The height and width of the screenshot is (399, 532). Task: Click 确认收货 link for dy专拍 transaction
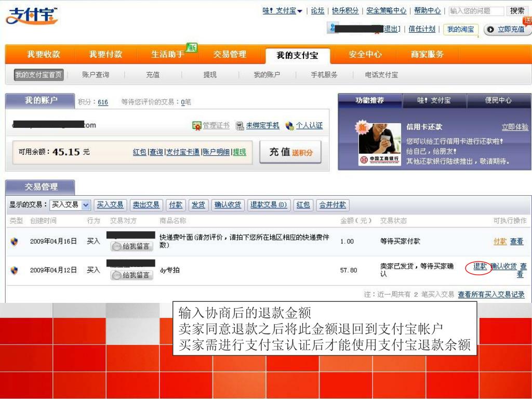tap(504, 267)
